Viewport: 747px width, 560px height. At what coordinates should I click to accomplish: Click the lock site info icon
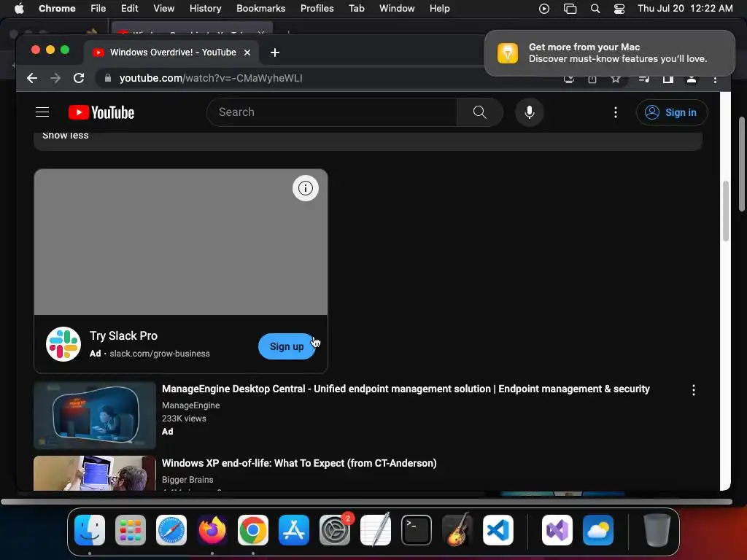coord(108,78)
